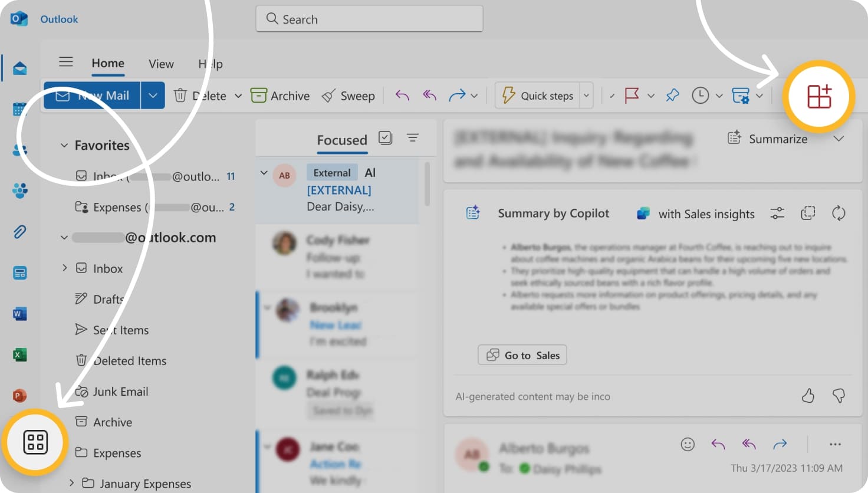Open the Junk Email folder

pyautogui.click(x=111, y=391)
